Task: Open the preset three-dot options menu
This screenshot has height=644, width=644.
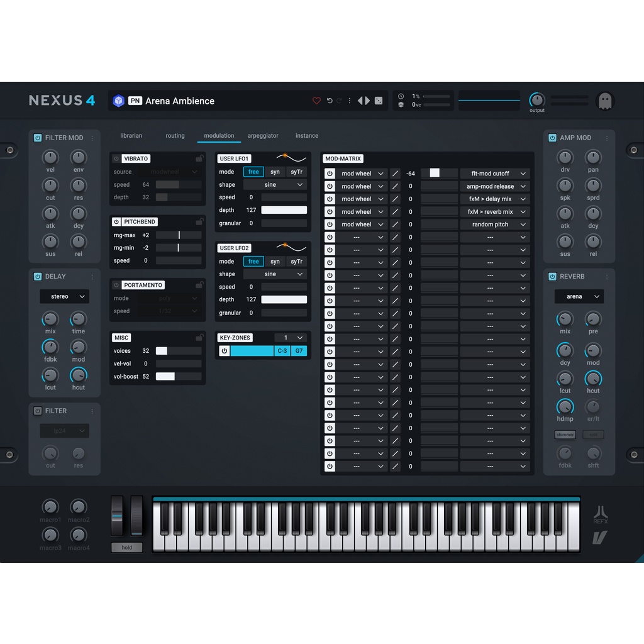Action: point(350,101)
